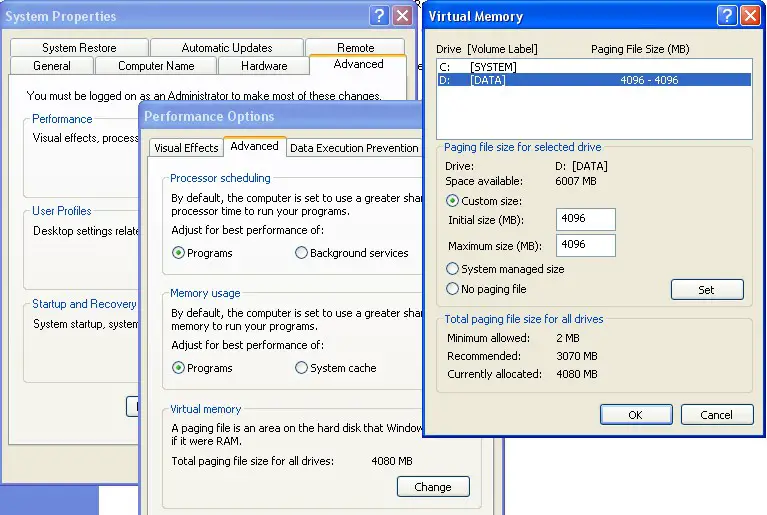Select System managed size option
The height and width of the screenshot is (515, 767).
click(x=452, y=269)
